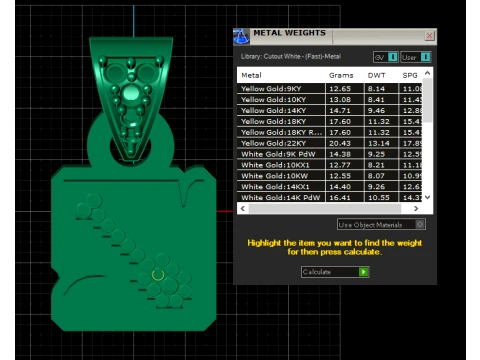Screen dimensions: 480x360
Task: Select the White Gold:9K PdW row
Action: [329, 154]
